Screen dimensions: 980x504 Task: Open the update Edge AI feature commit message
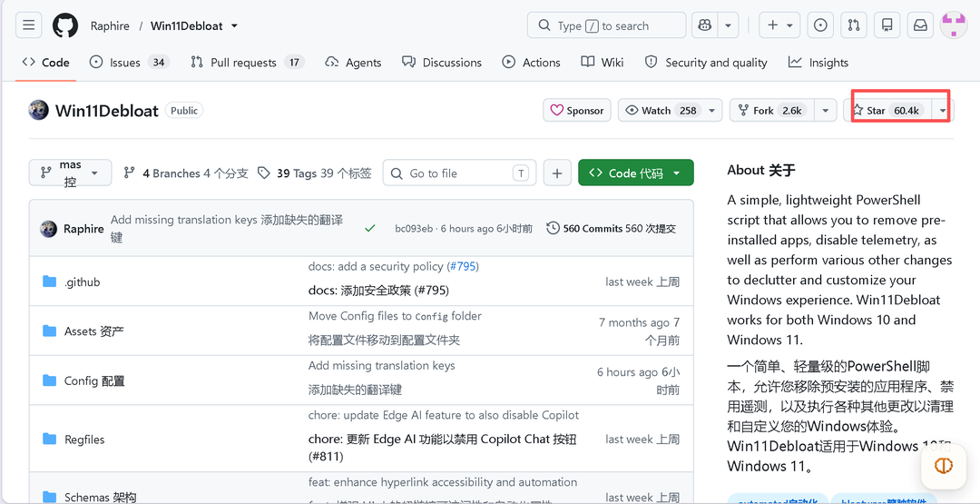pos(443,415)
